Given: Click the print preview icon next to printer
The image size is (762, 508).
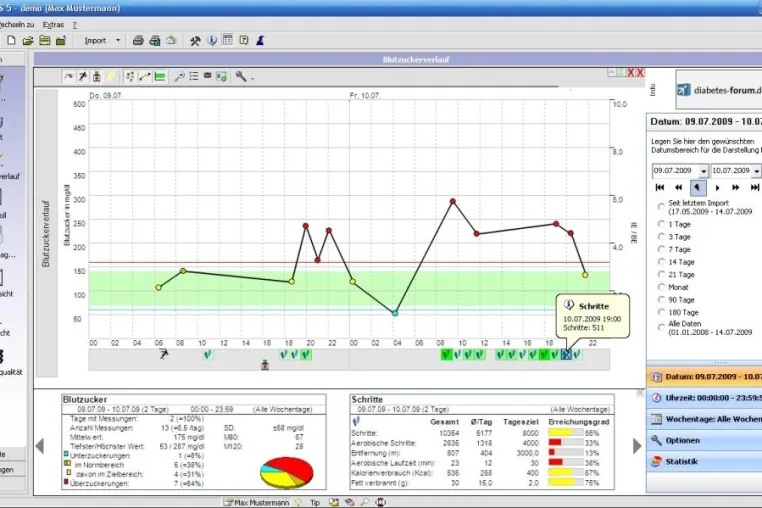Looking at the screenshot, I should pos(155,40).
